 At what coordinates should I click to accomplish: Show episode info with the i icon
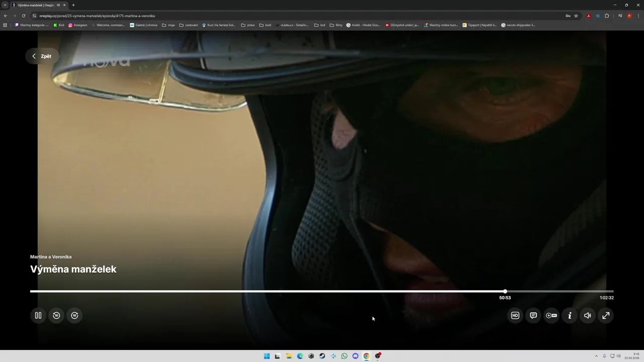click(570, 316)
